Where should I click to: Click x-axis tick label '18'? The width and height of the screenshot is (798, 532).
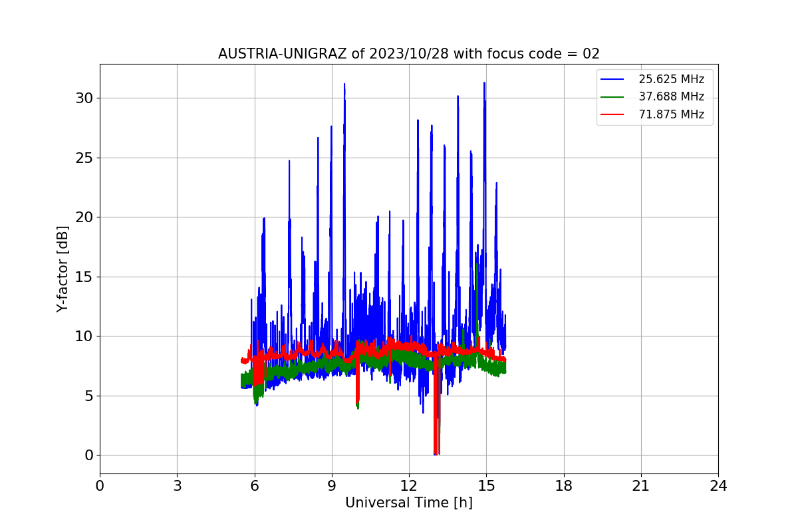pos(564,486)
